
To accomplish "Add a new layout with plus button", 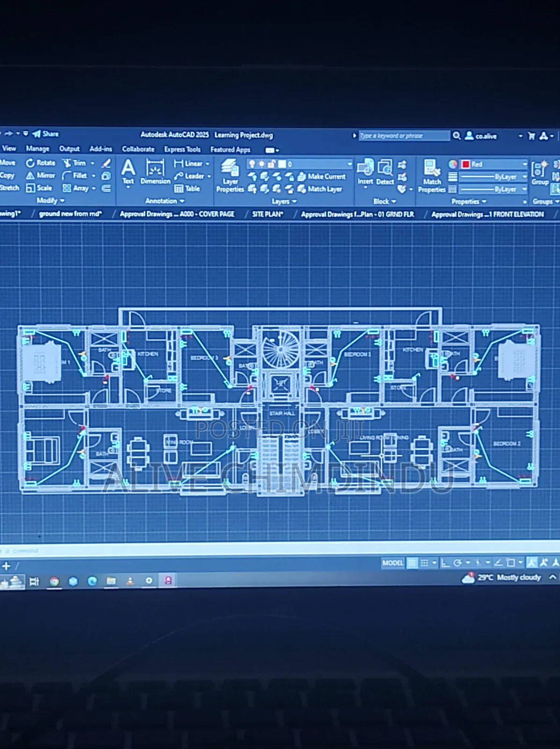I will [x=6, y=565].
